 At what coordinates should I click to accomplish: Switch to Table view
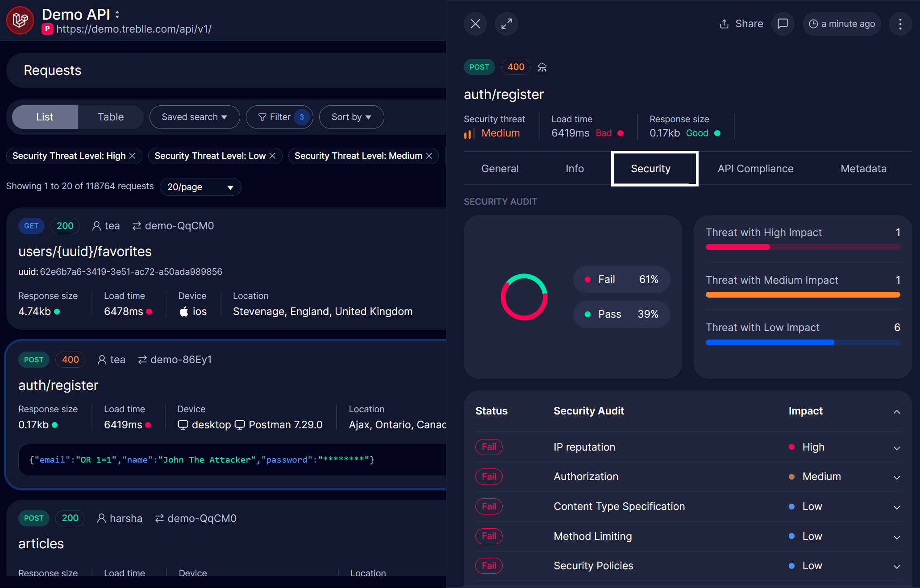(110, 117)
